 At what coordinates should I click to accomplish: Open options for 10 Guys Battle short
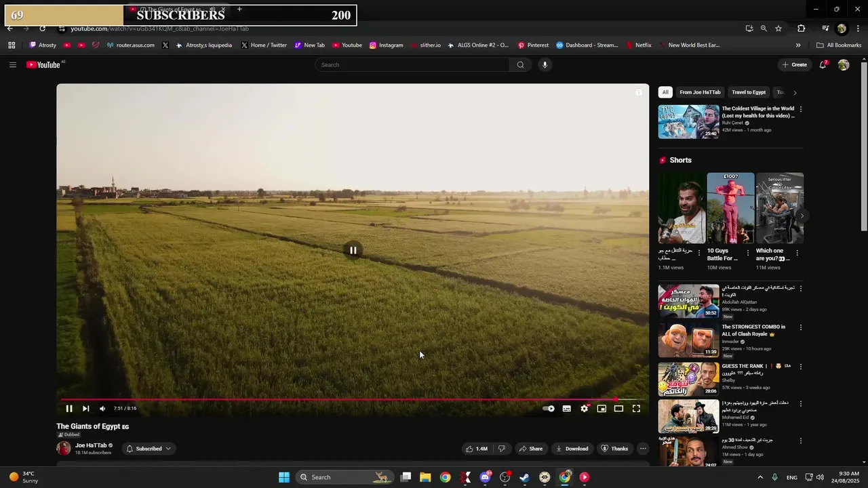point(748,253)
